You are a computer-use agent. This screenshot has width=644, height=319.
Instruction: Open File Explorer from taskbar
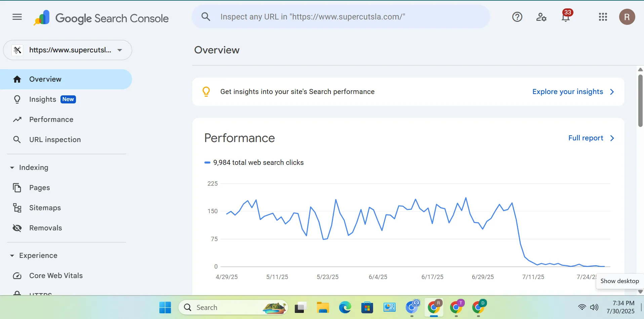click(323, 307)
